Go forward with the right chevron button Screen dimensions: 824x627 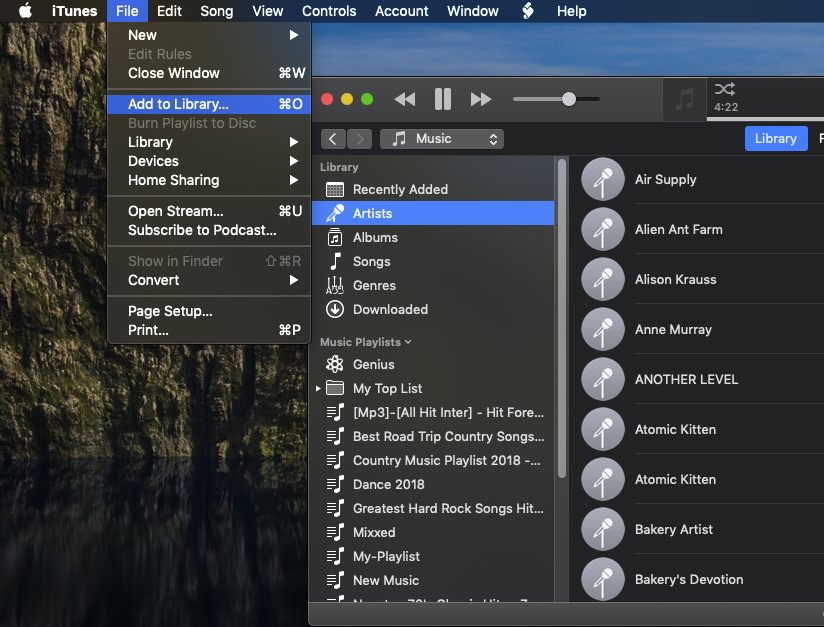click(x=359, y=139)
